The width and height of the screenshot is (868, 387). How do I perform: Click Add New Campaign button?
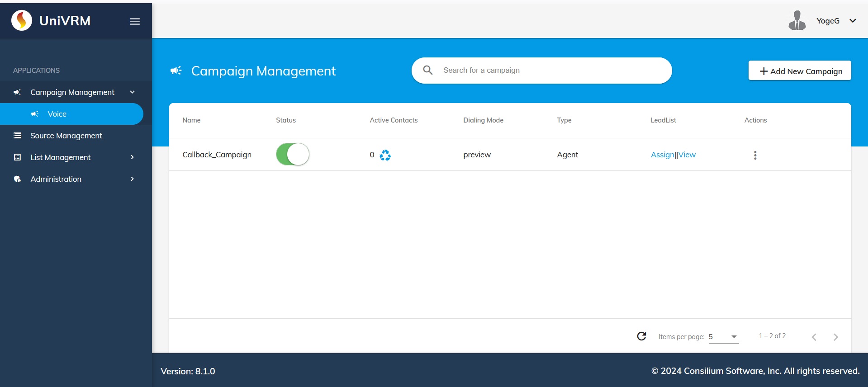[x=800, y=71]
